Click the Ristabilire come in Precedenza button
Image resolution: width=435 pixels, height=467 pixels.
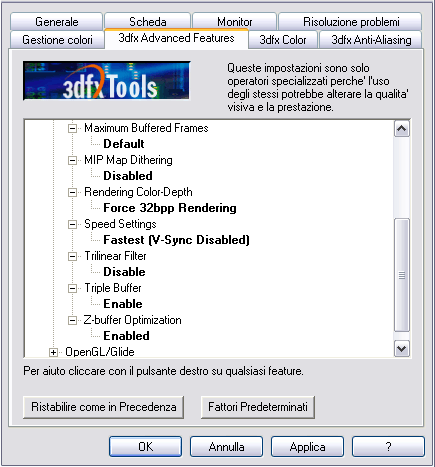[x=104, y=407]
